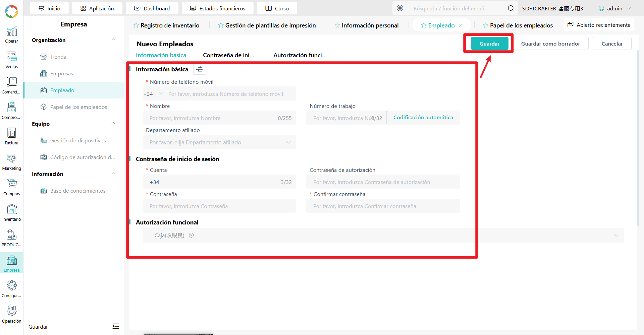Viewport: 644px width, 335px height.
Task: Switch to Contraseña de inicio tab
Action: 229,55
